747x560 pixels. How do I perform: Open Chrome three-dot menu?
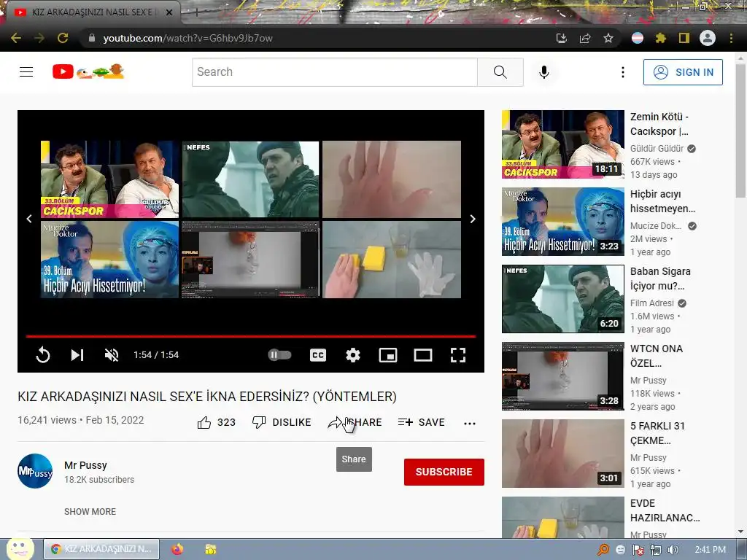coord(731,38)
